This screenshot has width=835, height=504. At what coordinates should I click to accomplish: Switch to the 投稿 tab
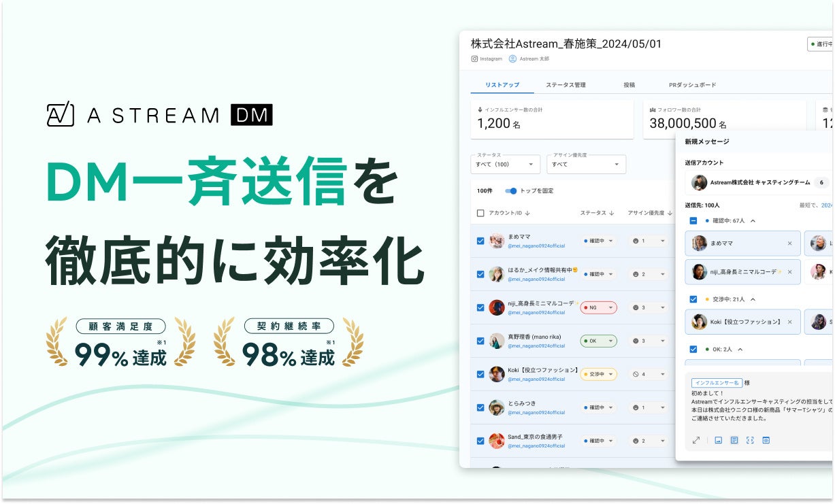pos(629,85)
